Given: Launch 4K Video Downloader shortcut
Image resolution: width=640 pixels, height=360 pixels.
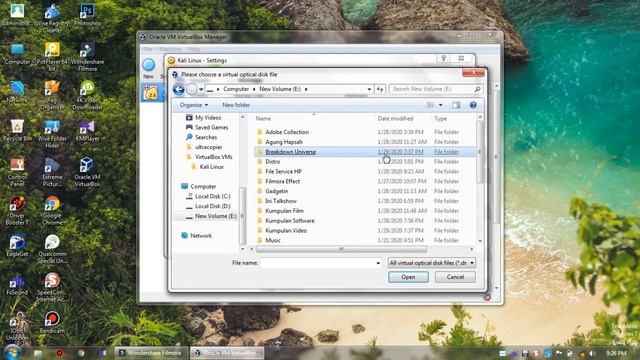Looking at the screenshot, I should 87,95.
